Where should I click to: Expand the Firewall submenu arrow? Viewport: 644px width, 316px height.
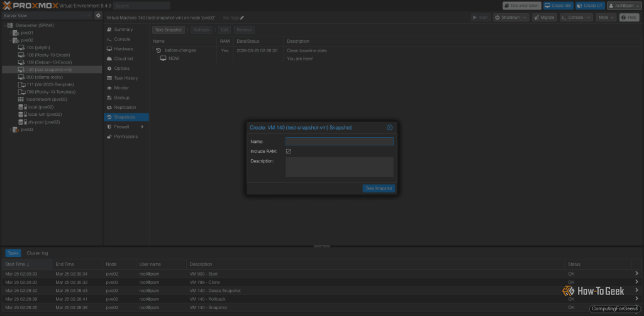click(143, 127)
